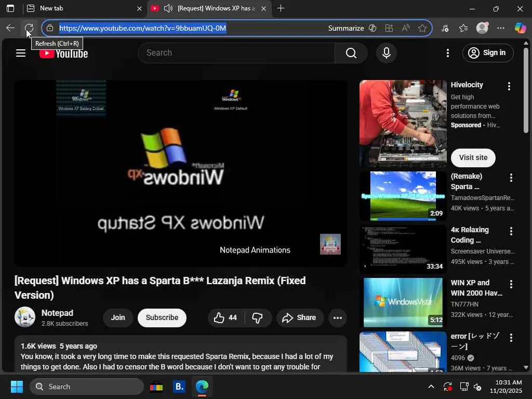
Task: Open the Notepad channel name link
Action: point(57,313)
